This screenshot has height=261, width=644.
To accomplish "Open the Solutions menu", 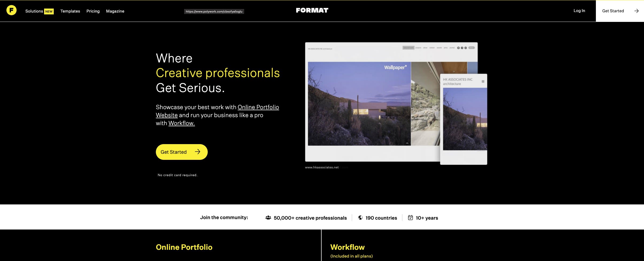I will click(x=34, y=11).
